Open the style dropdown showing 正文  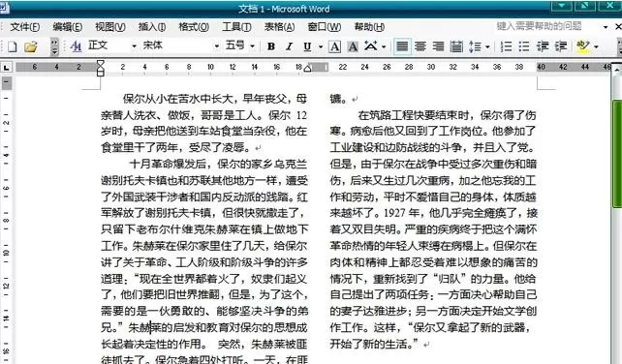tap(134, 46)
